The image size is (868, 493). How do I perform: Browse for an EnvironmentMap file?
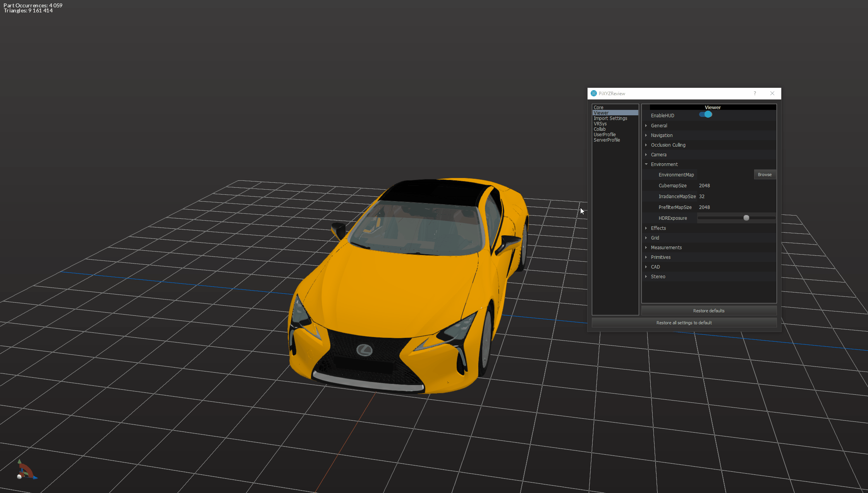click(x=765, y=175)
